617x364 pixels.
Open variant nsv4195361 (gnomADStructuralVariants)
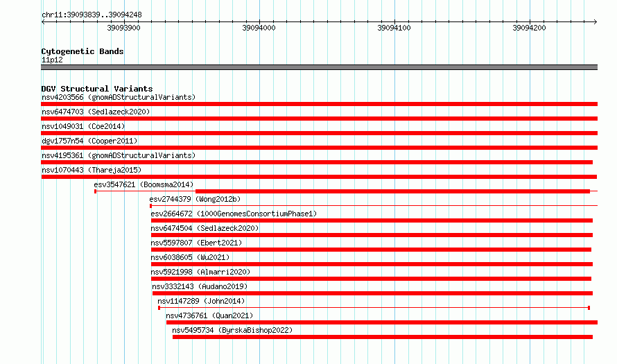[x=119, y=155]
